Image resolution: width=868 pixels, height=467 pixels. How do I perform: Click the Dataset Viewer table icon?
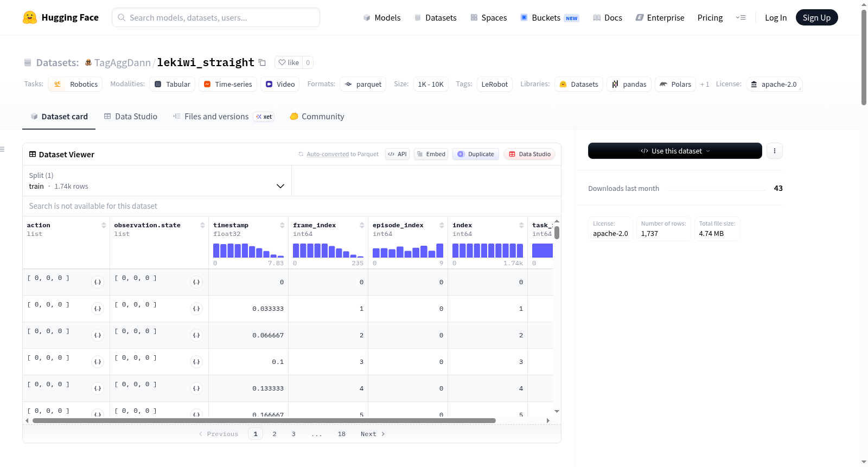[33, 155]
